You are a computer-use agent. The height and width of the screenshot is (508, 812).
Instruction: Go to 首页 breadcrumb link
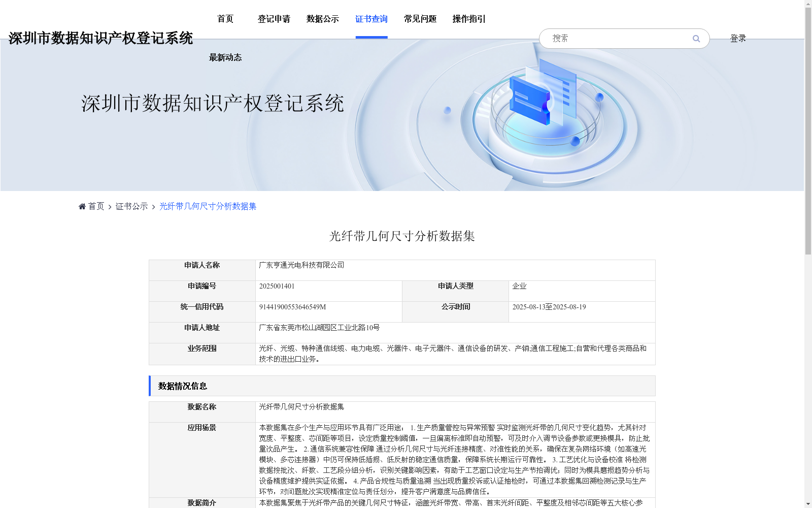pyautogui.click(x=96, y=206)
